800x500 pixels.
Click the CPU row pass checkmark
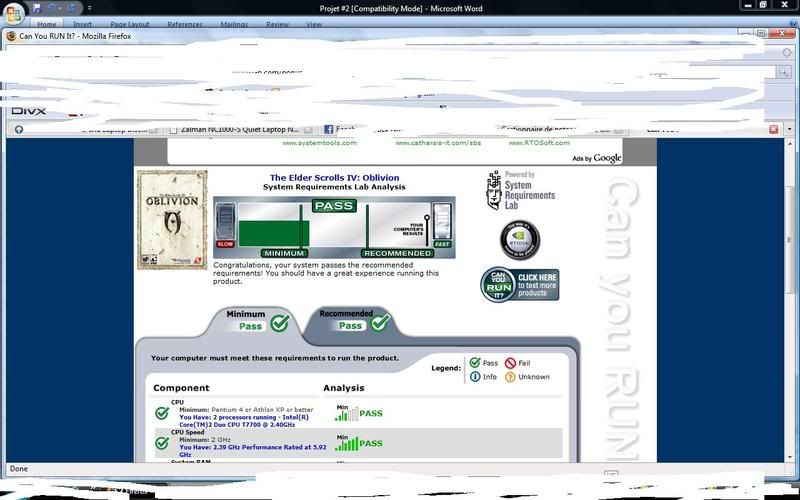tap(162, 413)
